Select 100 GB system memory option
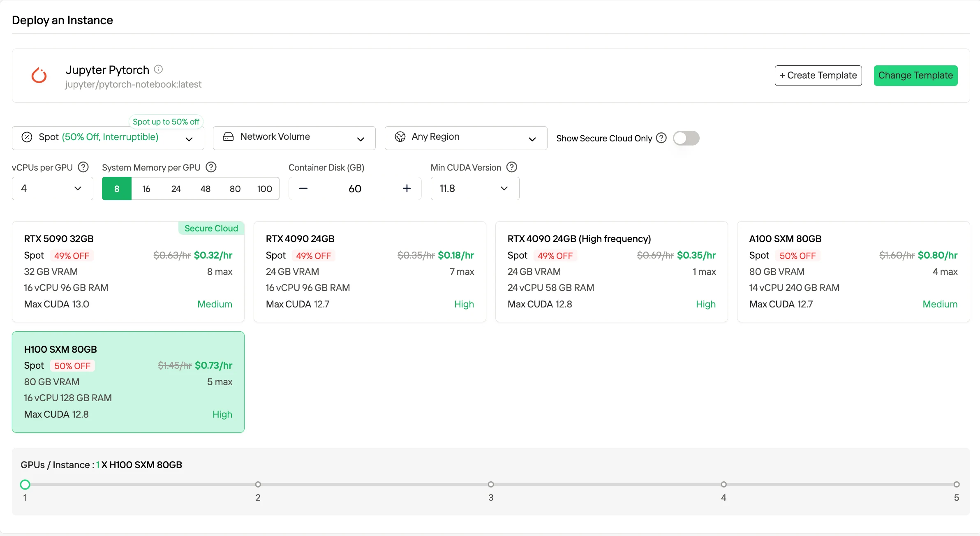 coord(265,189)
